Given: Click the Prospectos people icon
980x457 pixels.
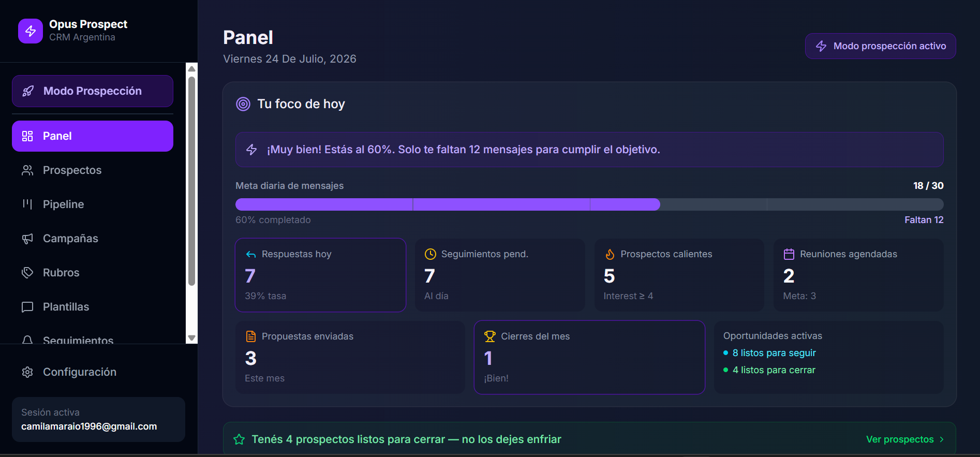Looking at the screenshot, I should pyautogui.click(x=27, y=170).
